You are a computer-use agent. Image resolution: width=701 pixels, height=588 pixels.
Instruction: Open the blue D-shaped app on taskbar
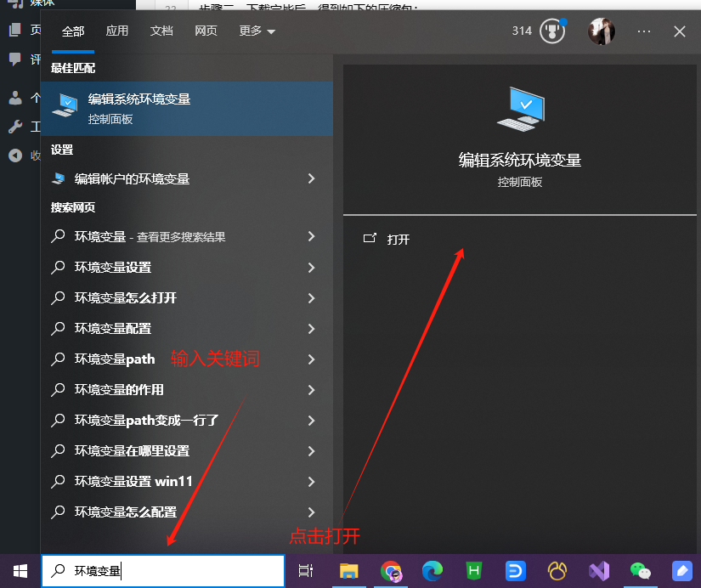tap(516, 571)
